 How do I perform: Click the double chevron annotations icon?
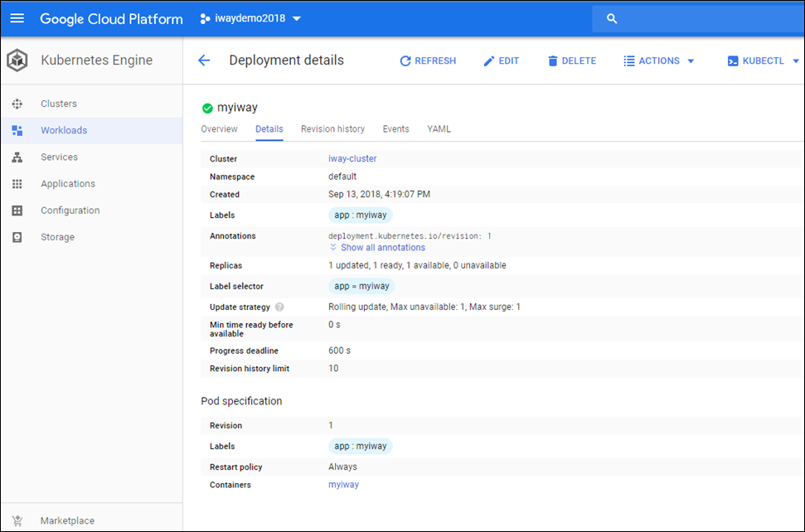pos(333,247)
